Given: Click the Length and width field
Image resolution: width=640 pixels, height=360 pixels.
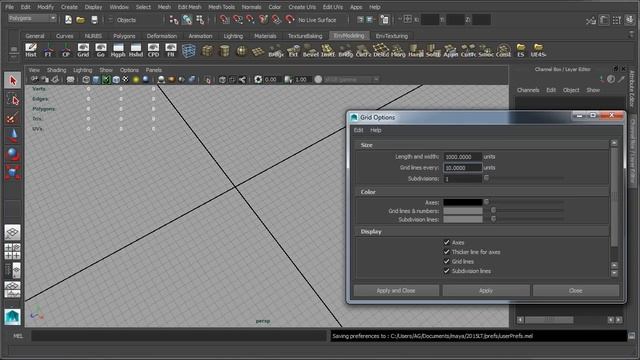Looking at the screenshot, I should [x=462, y=157].
